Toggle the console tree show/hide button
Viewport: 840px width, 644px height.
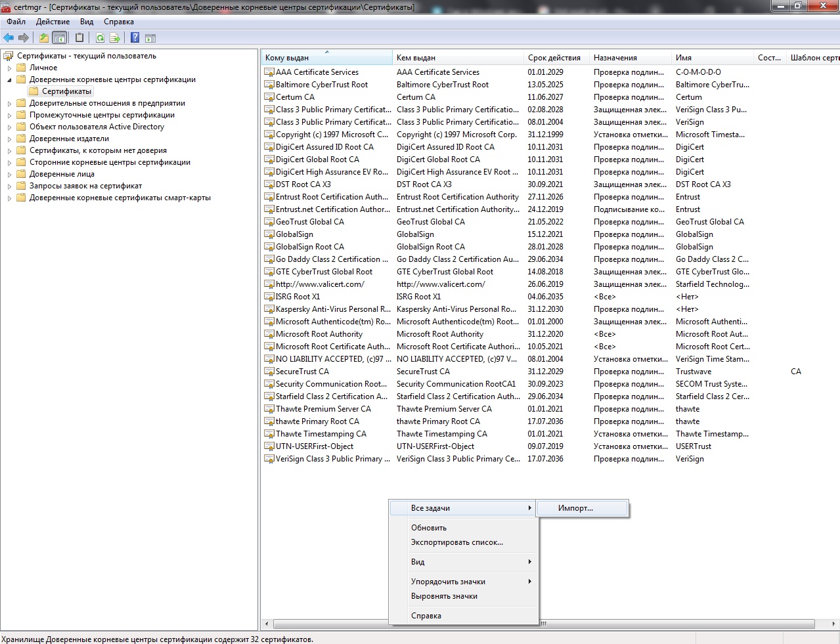pos(60,38)
